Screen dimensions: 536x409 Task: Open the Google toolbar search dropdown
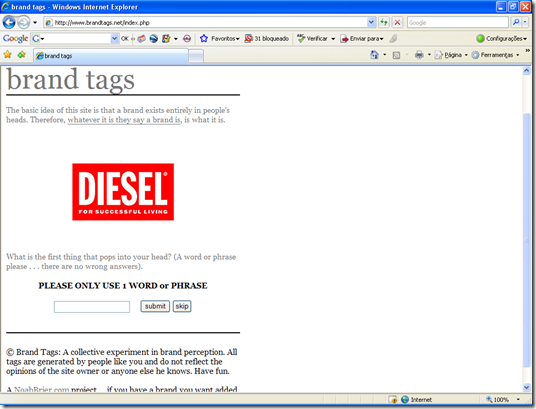(115, 39)
